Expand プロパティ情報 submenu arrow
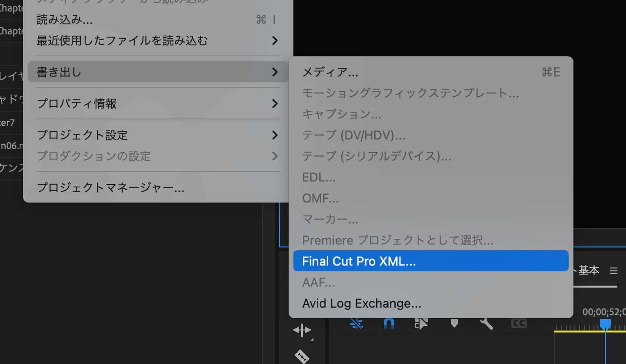Image resolution: width=626 pixels, height=364 pixels. coord(275,104)
